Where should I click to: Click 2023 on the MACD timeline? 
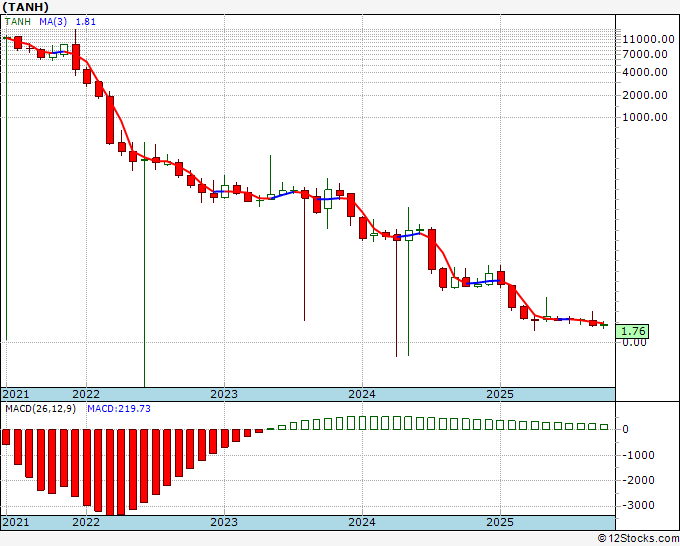click(224, 522)
